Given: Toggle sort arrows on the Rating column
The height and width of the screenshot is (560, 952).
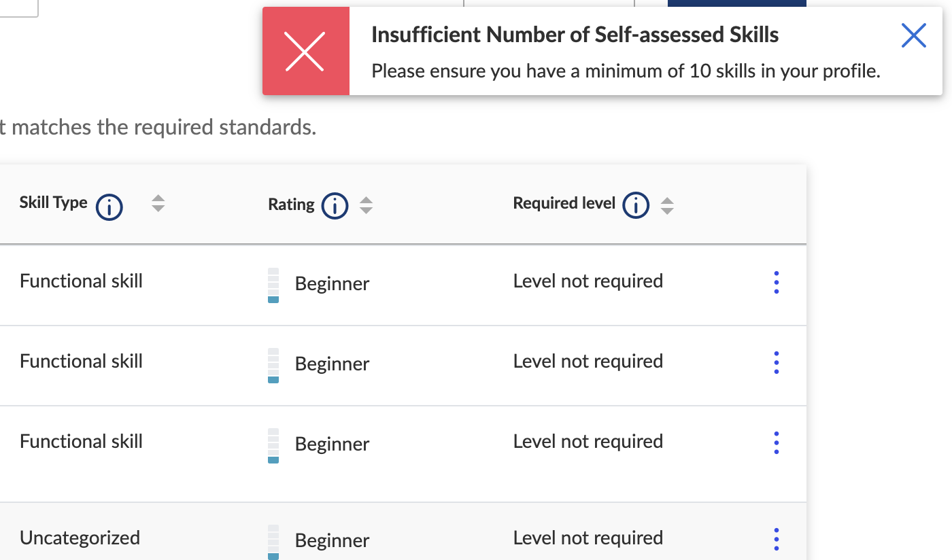Looking at the screenshot, I should tap(366, 205).
